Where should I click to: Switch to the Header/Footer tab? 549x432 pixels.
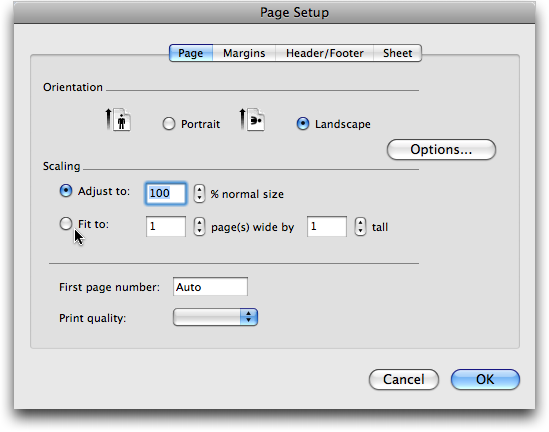[325, 53]
